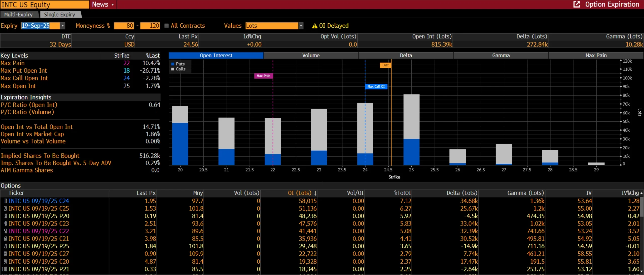
Task: Click the strike 20 puts bar segment
Action: [x=180, y=144]
